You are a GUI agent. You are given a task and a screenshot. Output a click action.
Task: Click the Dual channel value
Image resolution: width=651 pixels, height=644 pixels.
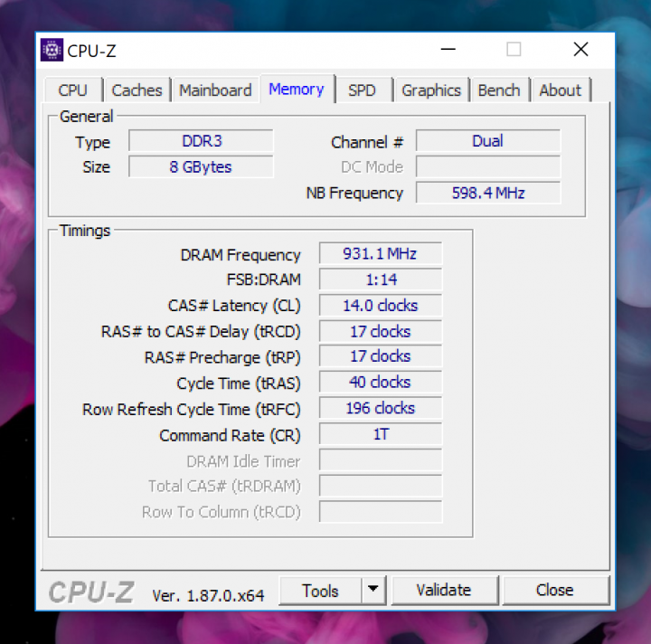488,141
